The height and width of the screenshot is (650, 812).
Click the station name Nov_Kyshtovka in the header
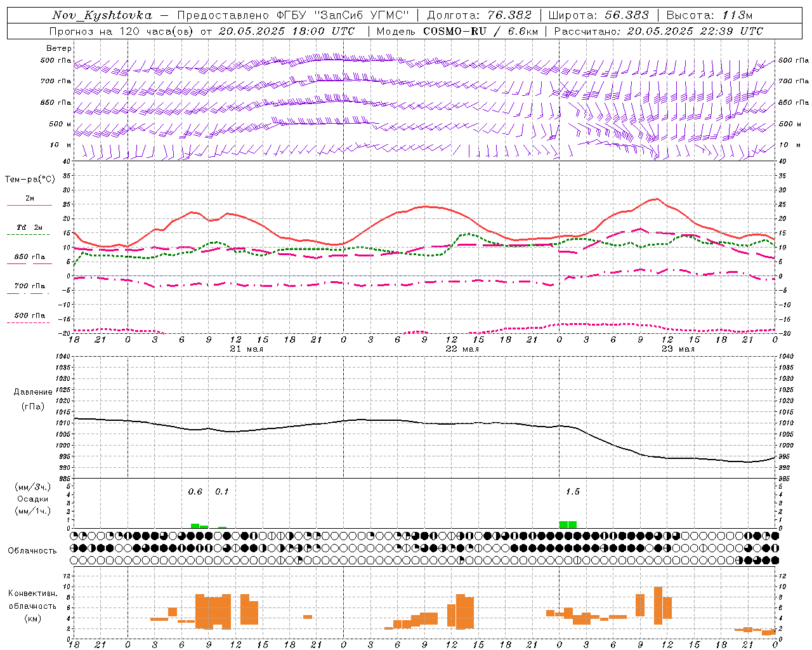click(x=101, y=15)
